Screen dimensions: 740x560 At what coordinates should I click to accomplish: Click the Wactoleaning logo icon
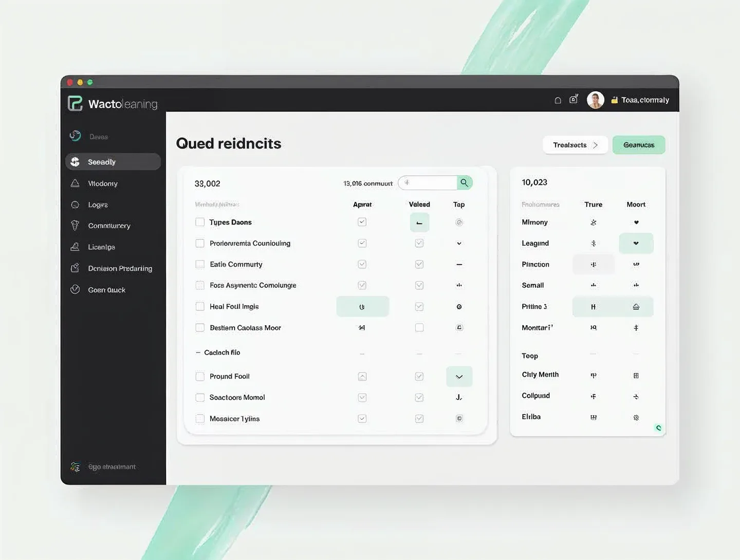click(75, 103)
